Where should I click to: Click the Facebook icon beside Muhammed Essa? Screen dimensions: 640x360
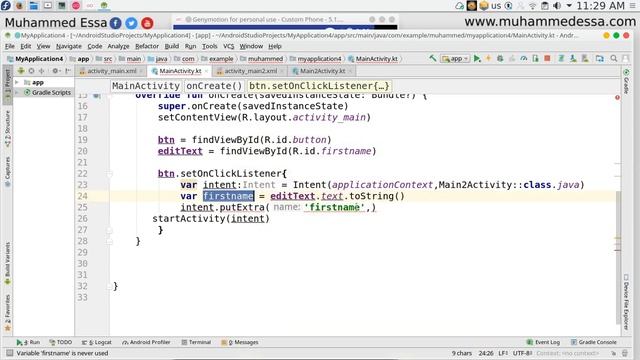click(x=116, y=23)
